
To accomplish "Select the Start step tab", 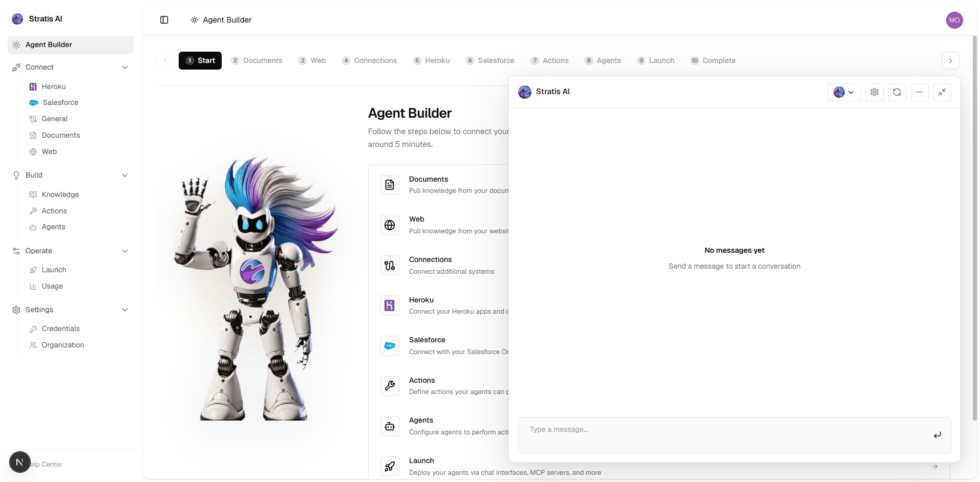I will pyautogui.click(x=200, y=60).
